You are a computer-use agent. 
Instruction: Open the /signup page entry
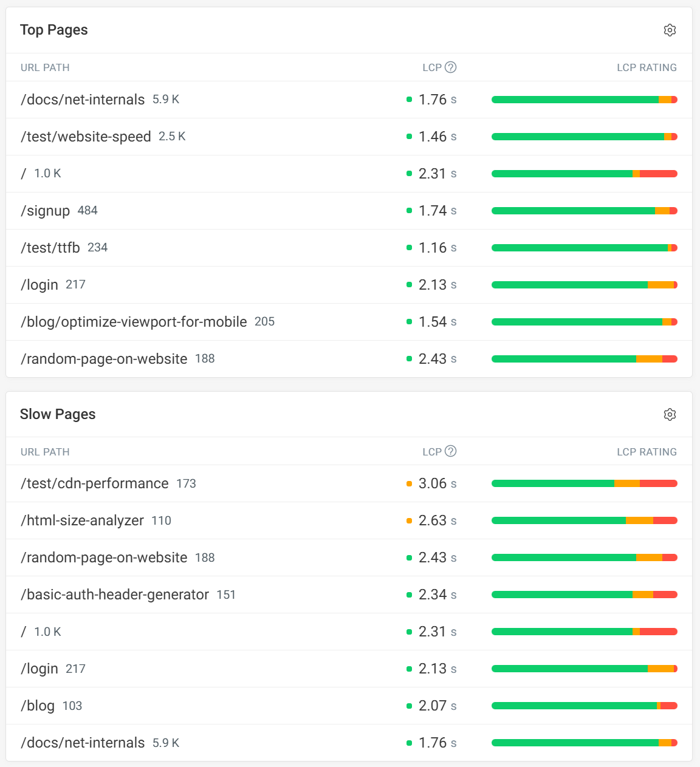[45, 210]
